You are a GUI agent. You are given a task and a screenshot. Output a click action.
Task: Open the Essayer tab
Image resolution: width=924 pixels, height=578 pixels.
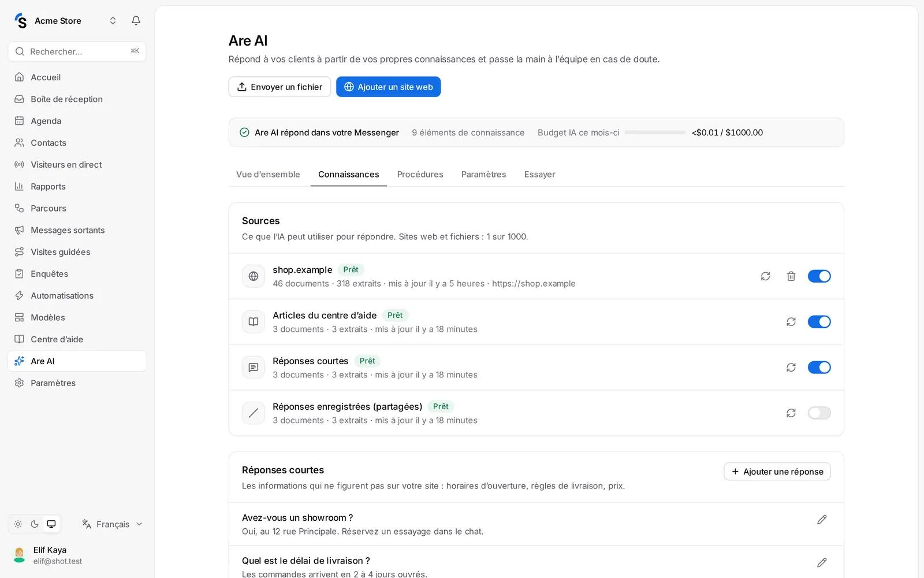tap(539, 175)
